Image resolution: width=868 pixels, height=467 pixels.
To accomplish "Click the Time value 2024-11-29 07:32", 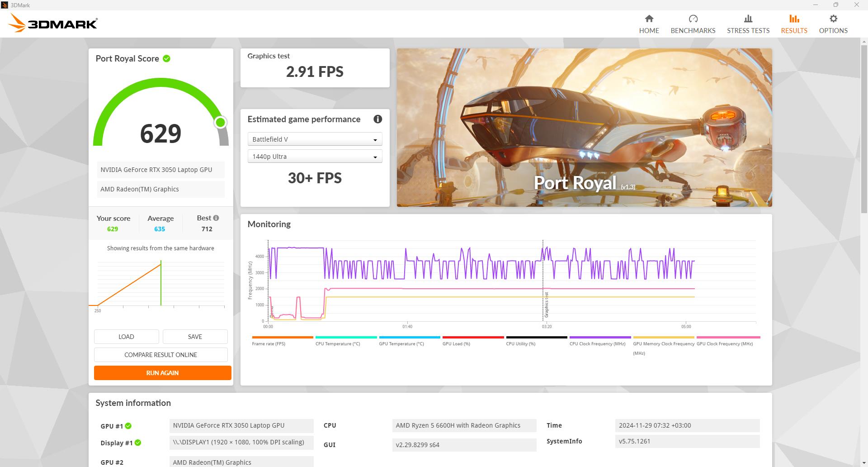I will (687, 425).
